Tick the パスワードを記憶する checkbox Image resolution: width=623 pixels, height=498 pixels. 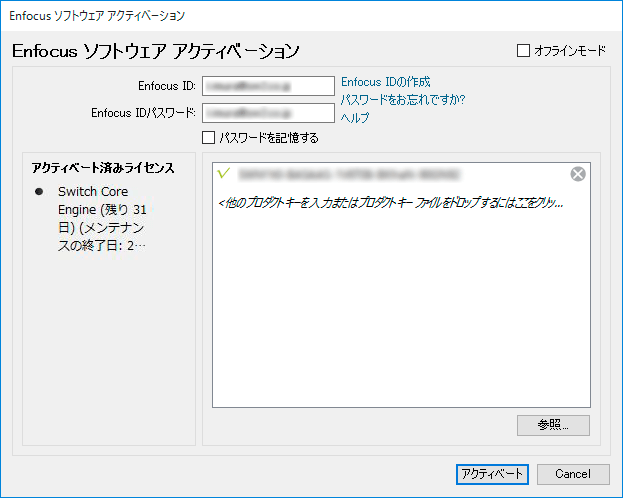point(208,138)
